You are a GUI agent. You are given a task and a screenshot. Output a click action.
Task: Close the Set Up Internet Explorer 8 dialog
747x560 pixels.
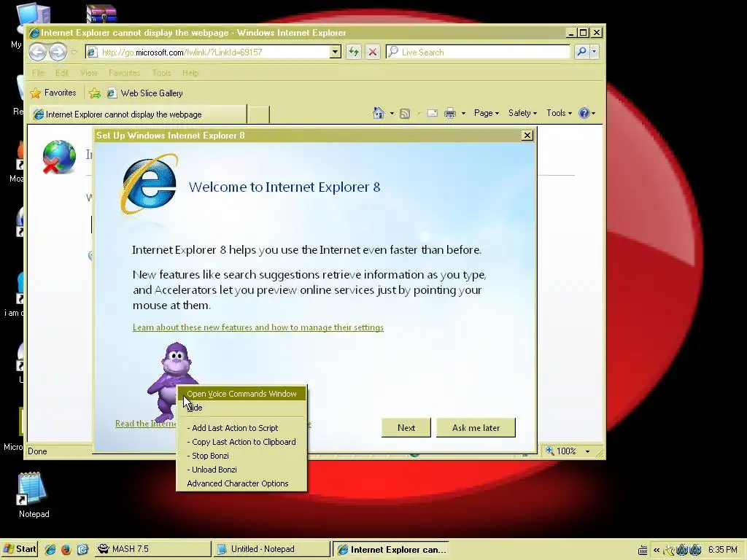click(527, 135)
